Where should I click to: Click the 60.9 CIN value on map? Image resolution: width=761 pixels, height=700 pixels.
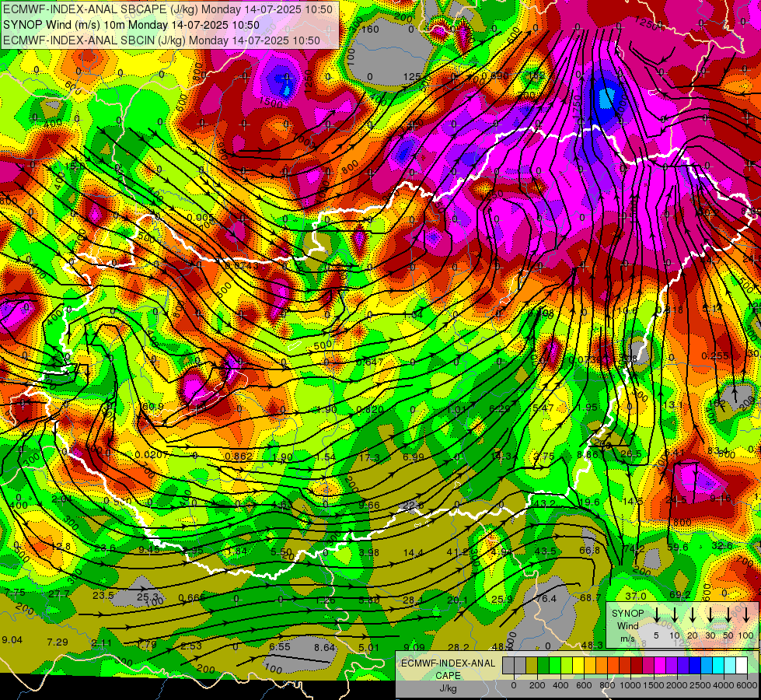pyautogui.click(x=152, y=406)
